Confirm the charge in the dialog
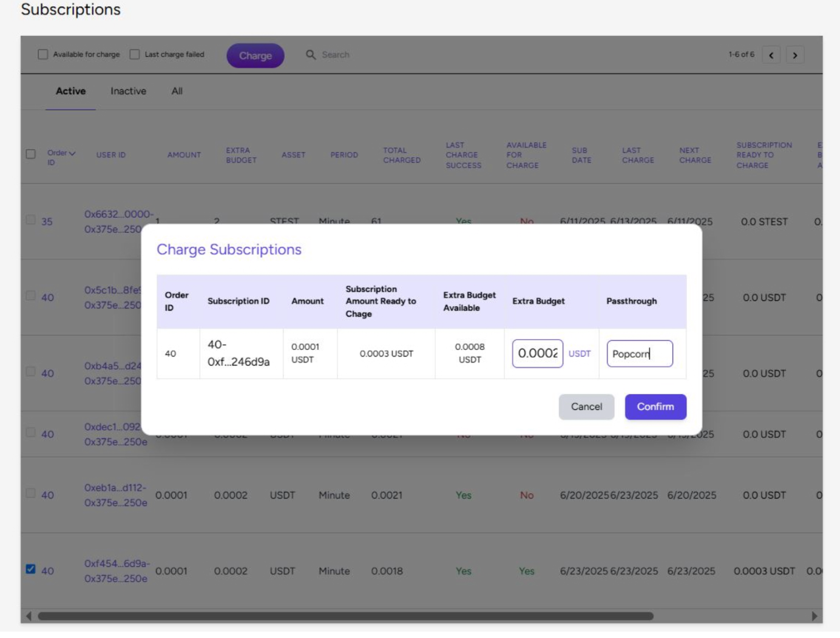Screen dimensions: 840x638 [x=655, y=406]
